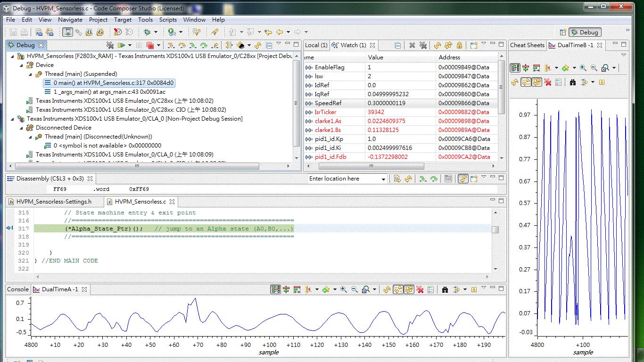Collapse the Disconnected Device tree node
The height and width of the screenshot is (362, 644).
pos(22,128)
